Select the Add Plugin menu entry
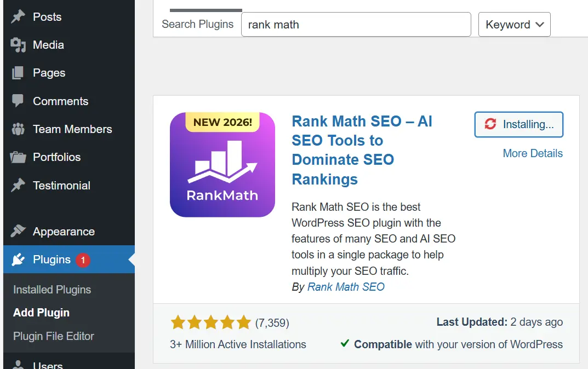The height and width of the screenshot is (369, 588). [x=41, y=313]
